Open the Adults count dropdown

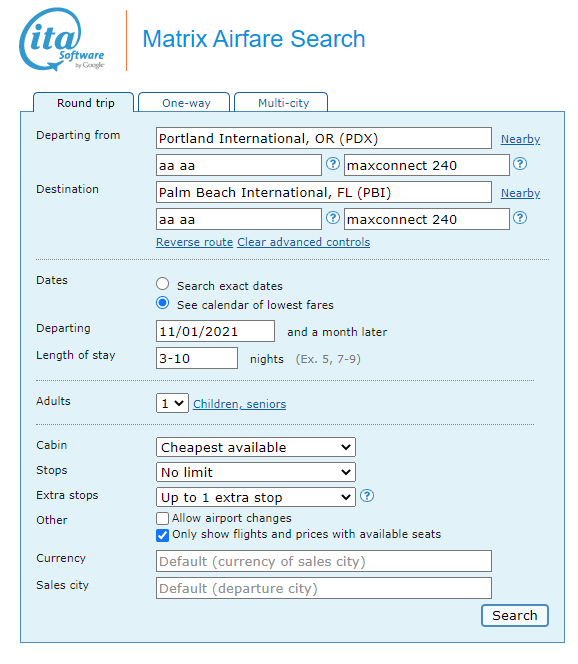click(x=172, y=403)
